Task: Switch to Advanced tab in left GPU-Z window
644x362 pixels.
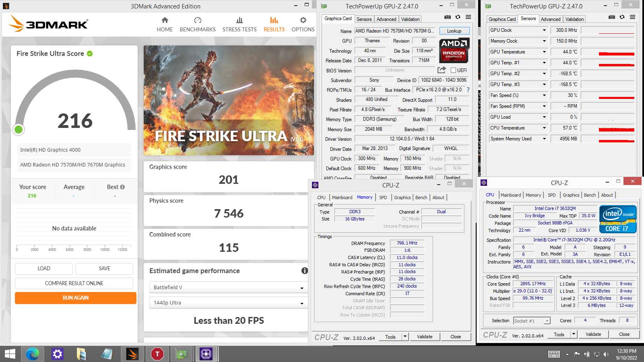Action: coord(386,19)
